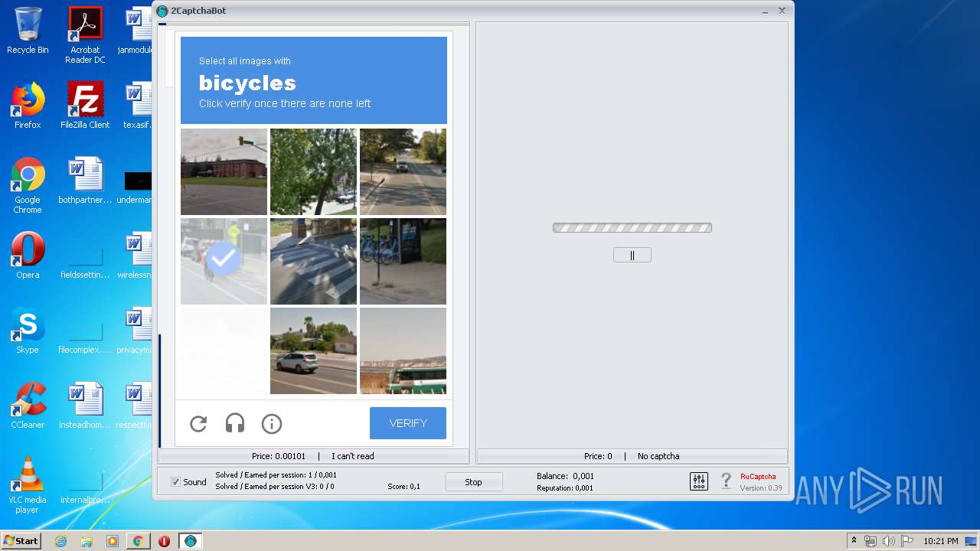This screenshot has width=980, height=551.
Task: Open the CCleaner desktop shortcut
Action: pos(28,406)
